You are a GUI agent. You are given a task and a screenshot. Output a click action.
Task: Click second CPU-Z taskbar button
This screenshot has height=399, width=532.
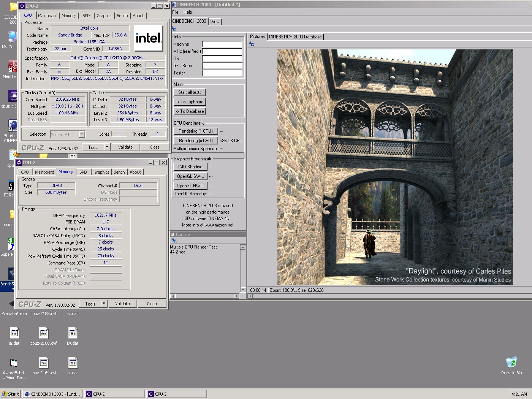177,394
